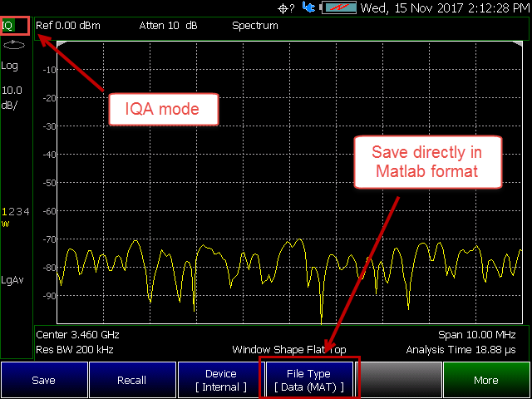
Task: Click the Atten 10 dB readout
Action: pos(168,26)
